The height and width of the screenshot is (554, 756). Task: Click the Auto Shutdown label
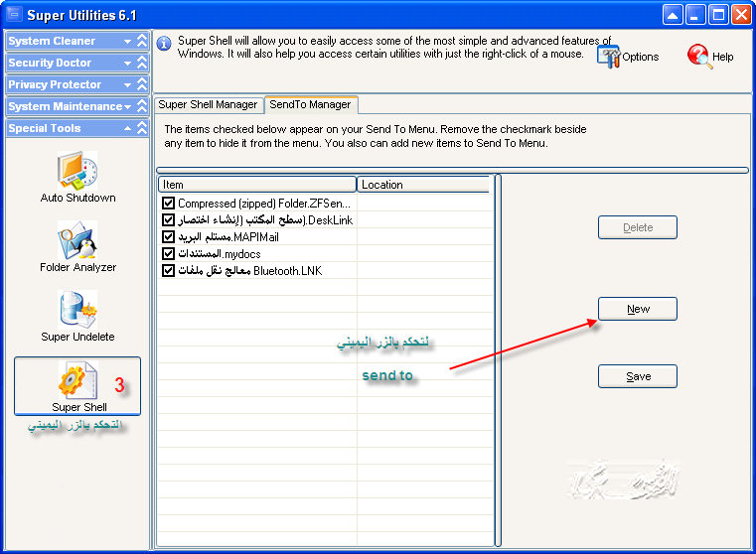pos(77,198)
